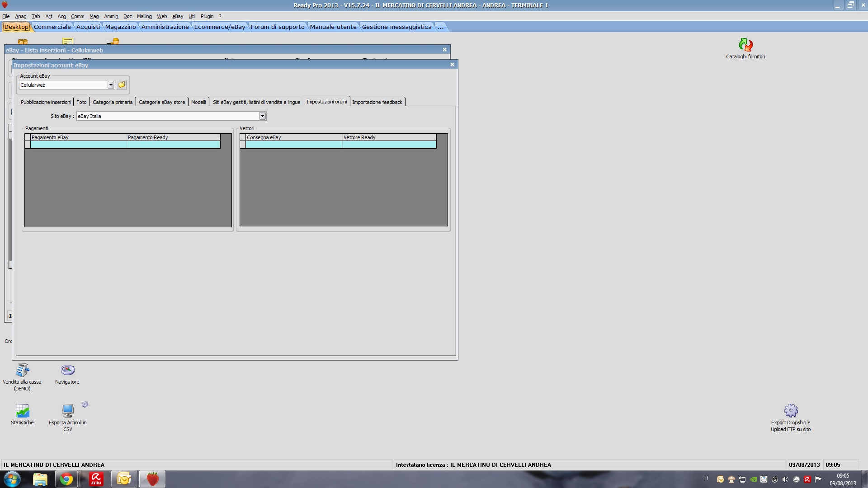The image size is (868, 488).
Task: Switch to the Pubblicazione inserzioni tab
Action: pos(46,102)
